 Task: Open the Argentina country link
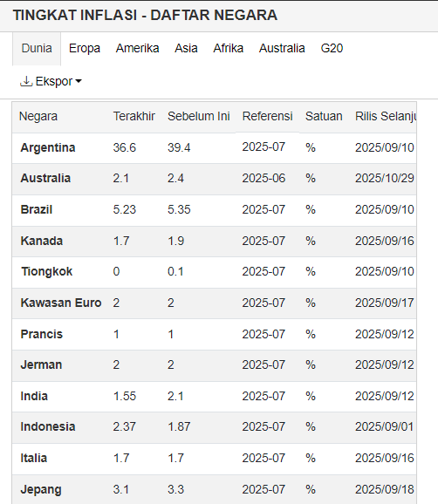tap(48, 147)
